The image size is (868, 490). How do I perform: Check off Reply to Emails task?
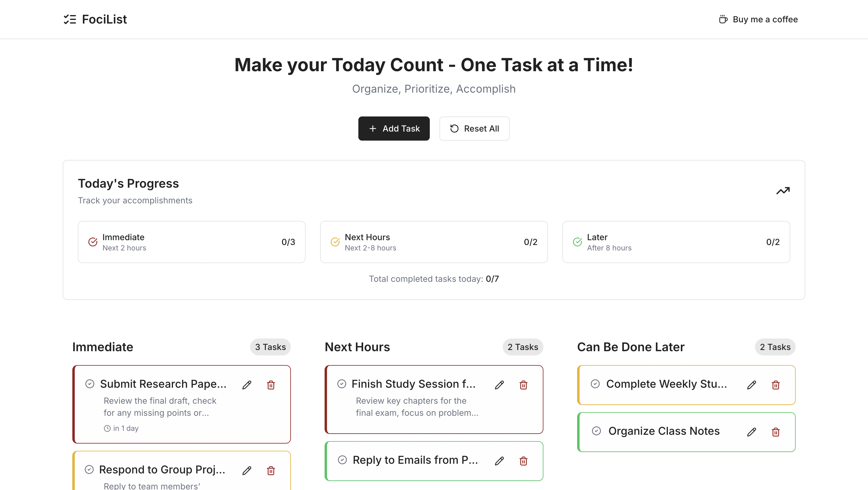342,460
